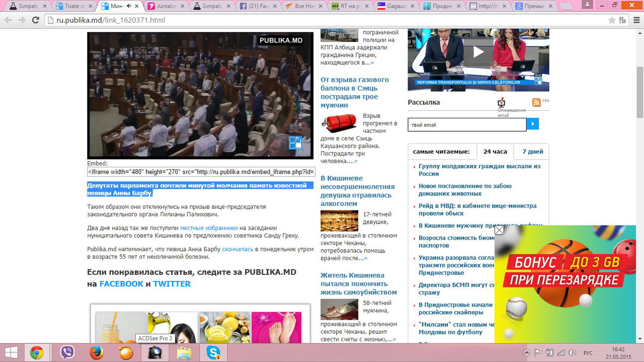This screenshot has height=362, width=644.
Task: Switch the РУС input language indicator
Action: coord(588,353)
